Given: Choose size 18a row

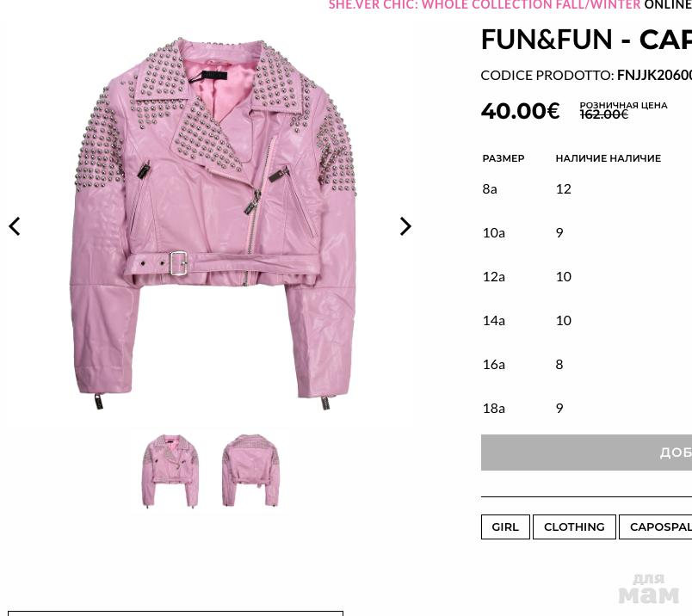Looking at the screenshot, I should click(587, 408).
